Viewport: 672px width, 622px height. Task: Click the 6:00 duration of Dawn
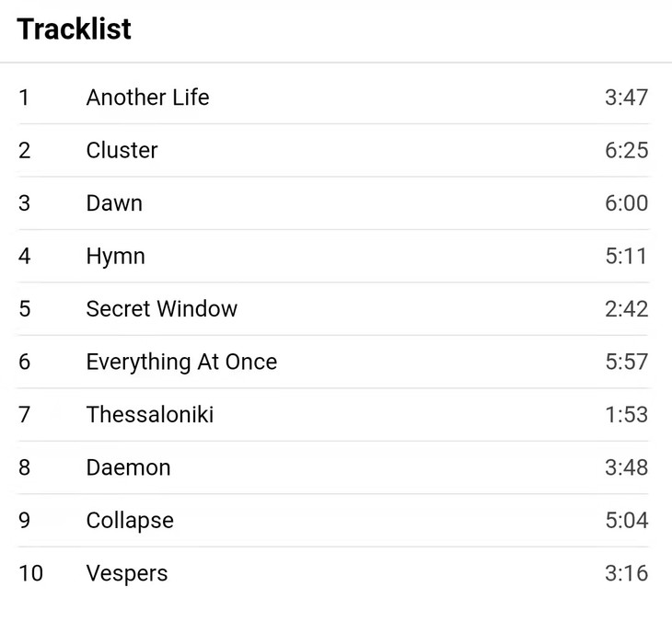tap(626, 203)
